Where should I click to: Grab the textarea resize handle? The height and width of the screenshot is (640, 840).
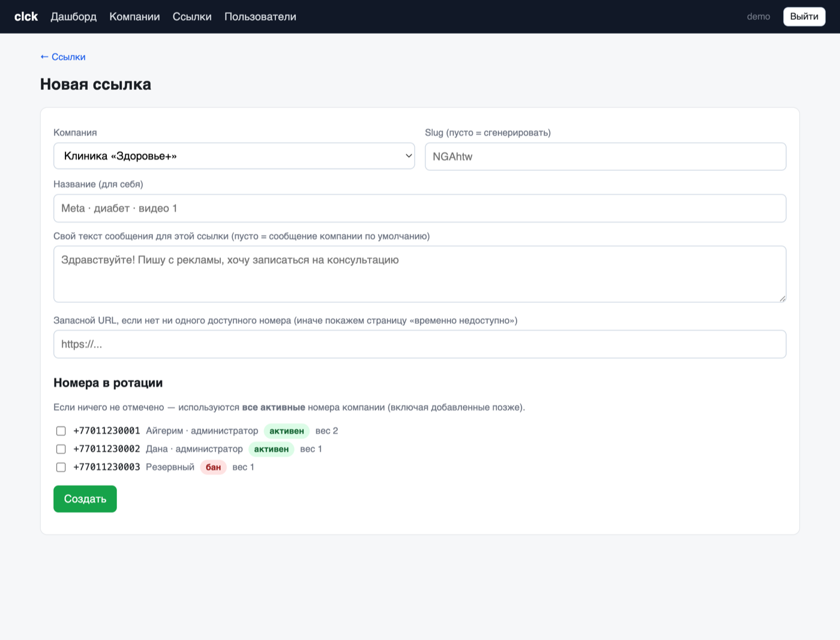click(782, 299)
